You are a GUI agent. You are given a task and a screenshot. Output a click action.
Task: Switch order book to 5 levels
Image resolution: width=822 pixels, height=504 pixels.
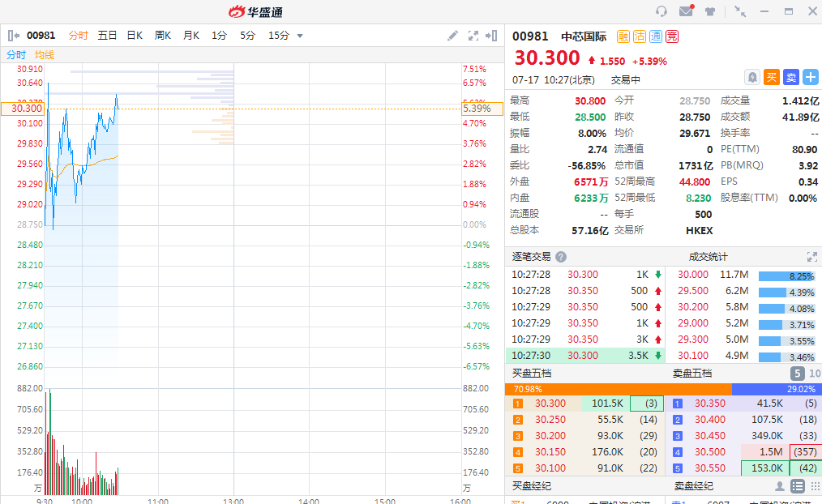[797, 374]
